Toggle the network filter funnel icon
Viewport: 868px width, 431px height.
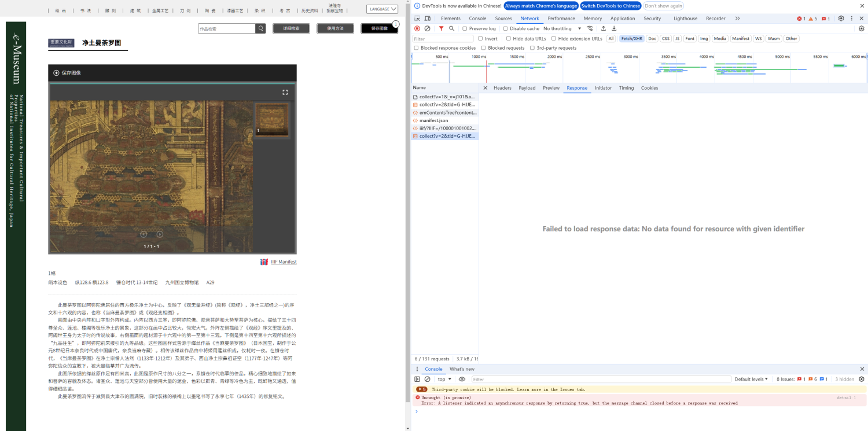pyautogui.click(x=441, y=28)
